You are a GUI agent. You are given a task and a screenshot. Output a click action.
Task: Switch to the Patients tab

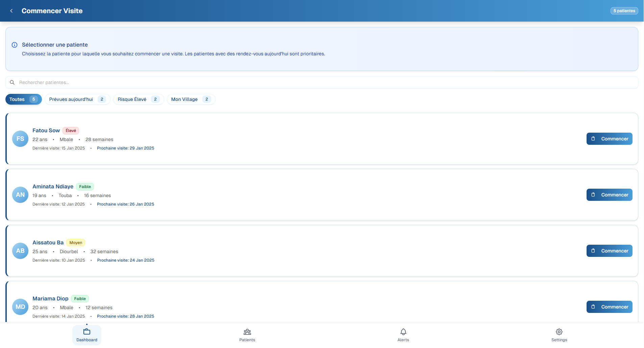(247, 336)
